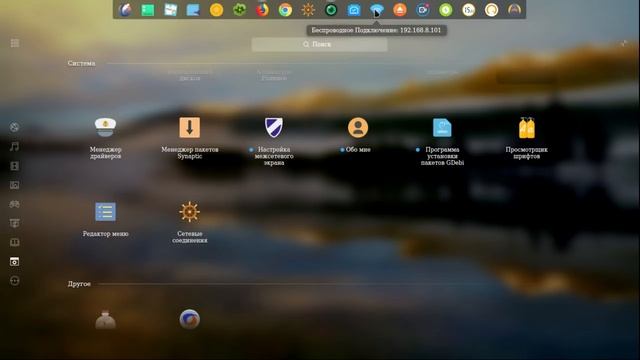Jump to Video category film icon
This screenshot has height=360, width=640.
(x=14, y=166)
